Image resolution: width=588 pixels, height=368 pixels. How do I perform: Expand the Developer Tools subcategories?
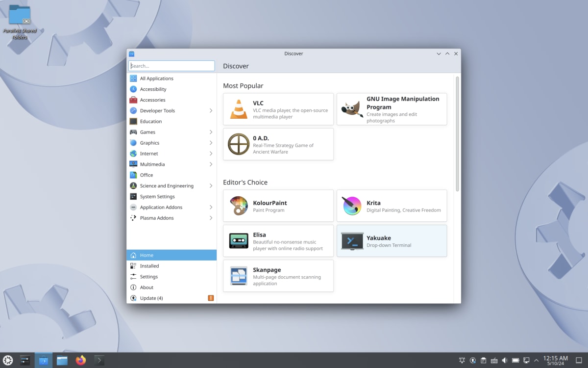pyautogui.click(x=211, y=111)
